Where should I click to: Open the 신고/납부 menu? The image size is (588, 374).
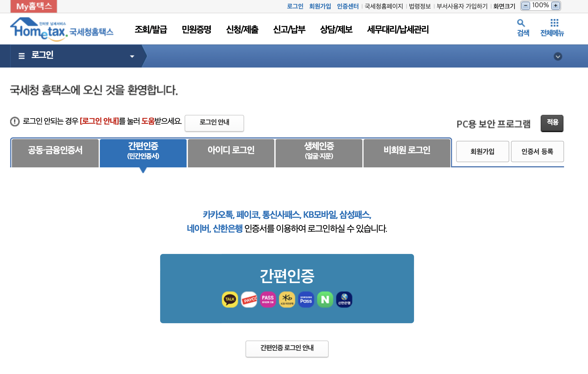tap(289, 29)
